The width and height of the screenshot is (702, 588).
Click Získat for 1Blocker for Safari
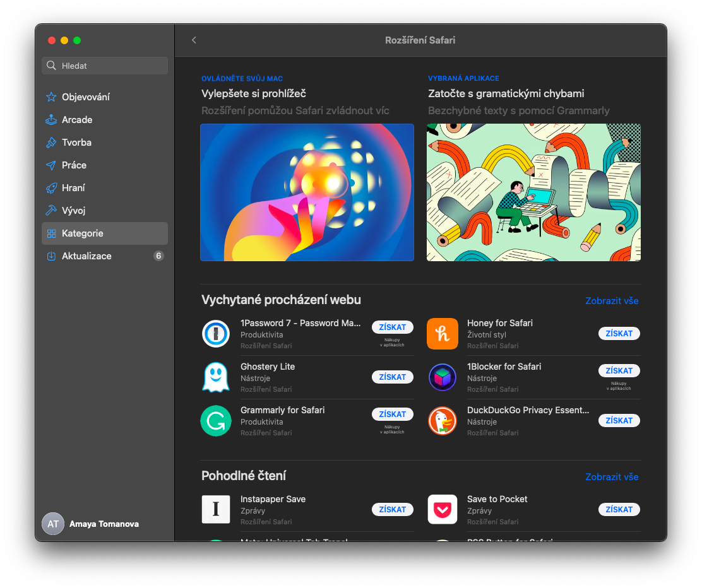(x=619, y=370)
